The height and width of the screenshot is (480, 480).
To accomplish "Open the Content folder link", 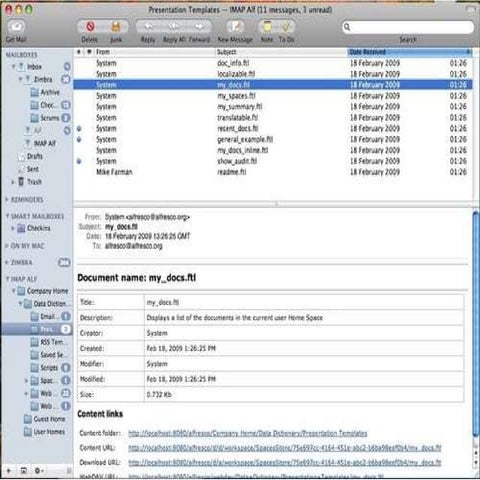I will click(x=248, y=433).
